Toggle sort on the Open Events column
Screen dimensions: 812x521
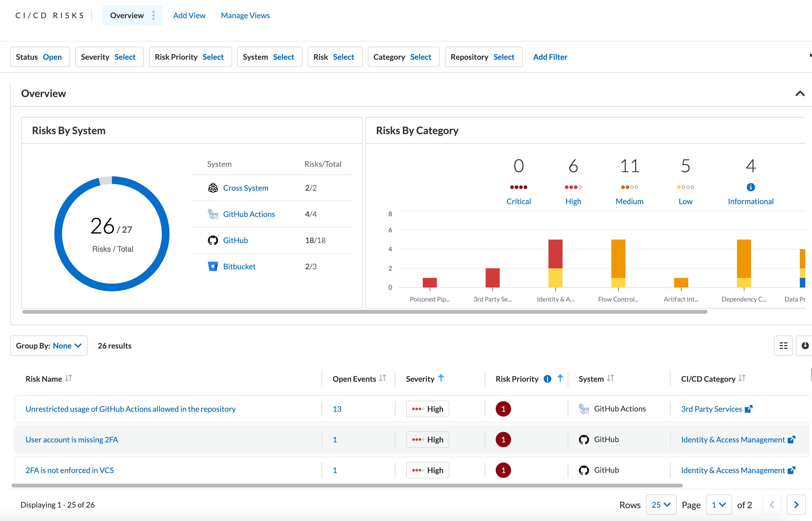[x=382, y=378]
